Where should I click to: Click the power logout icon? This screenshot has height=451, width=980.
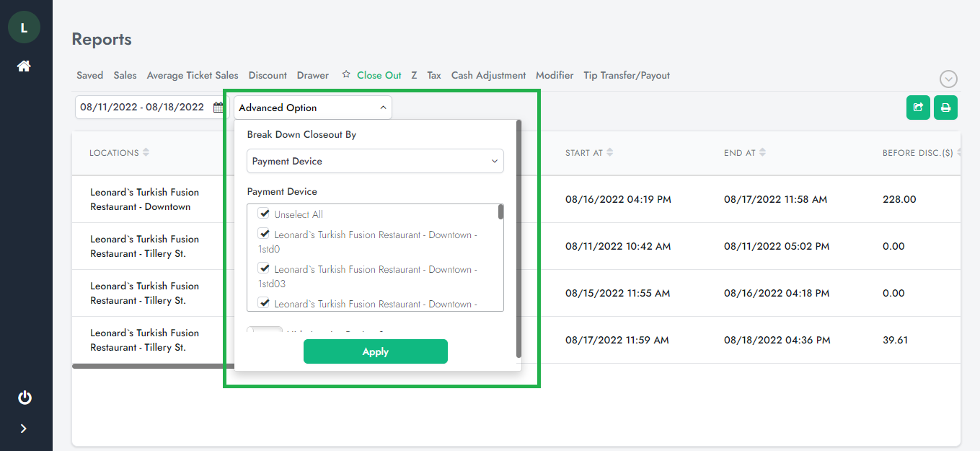(25, 398)
